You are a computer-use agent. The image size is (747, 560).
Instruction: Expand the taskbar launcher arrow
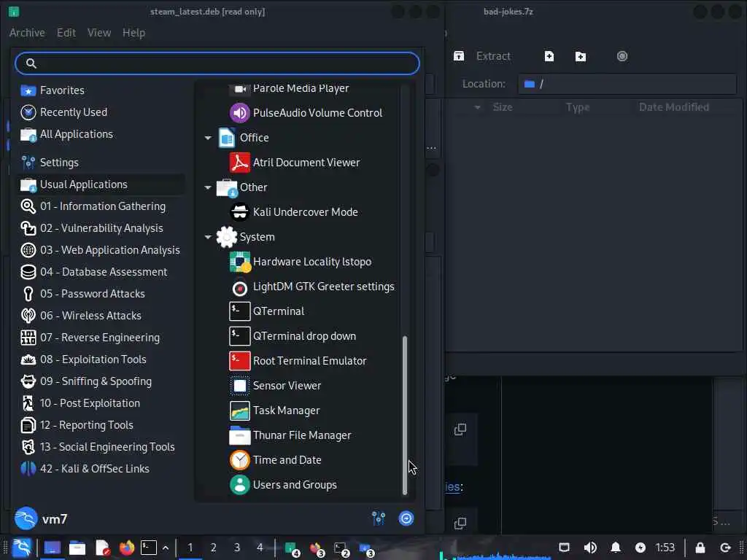coord(166,548)
